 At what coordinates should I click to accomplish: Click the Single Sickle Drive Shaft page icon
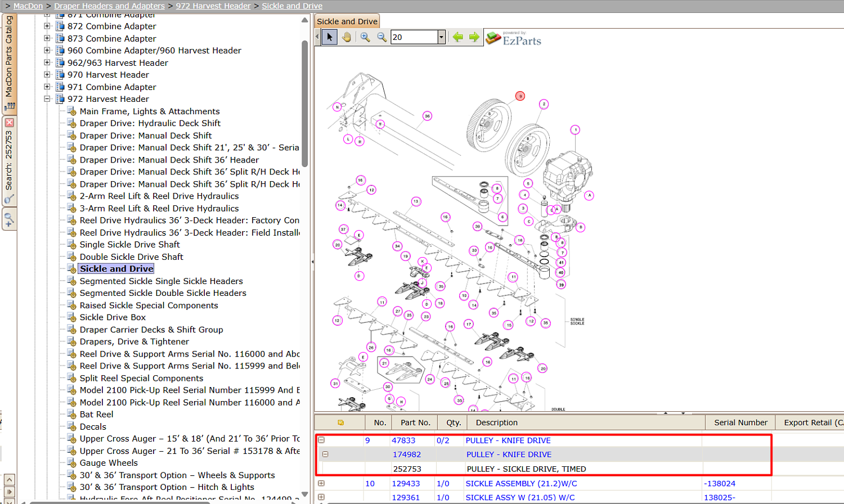tap(71, 245)
